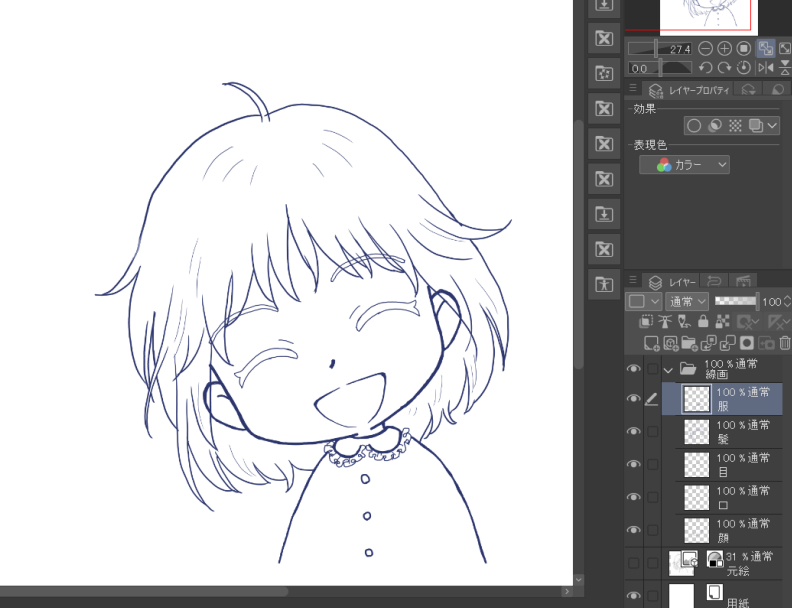
Task: Flip the canvas horizontally in Navigator
Action: pos(765,67)
